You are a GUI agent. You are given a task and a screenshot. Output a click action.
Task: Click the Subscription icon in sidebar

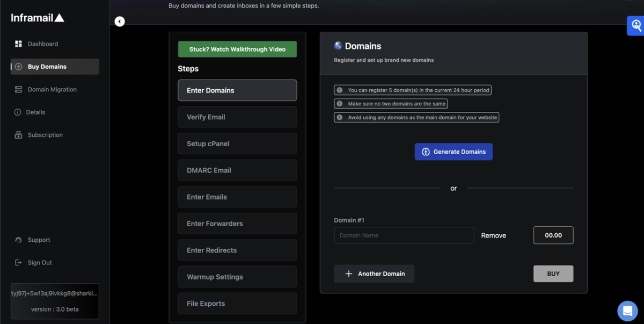click(18, 135)
